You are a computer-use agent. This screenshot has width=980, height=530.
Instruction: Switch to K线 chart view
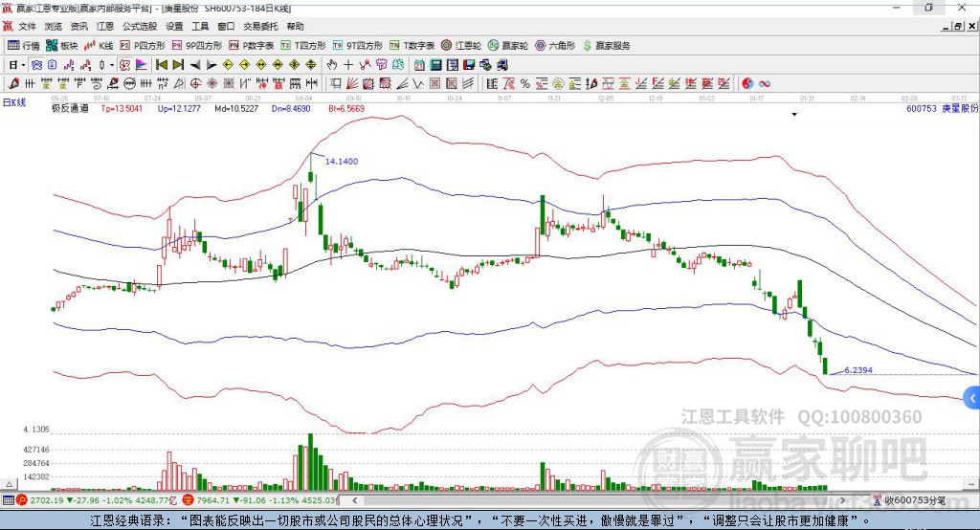click(x=99, y=46)
